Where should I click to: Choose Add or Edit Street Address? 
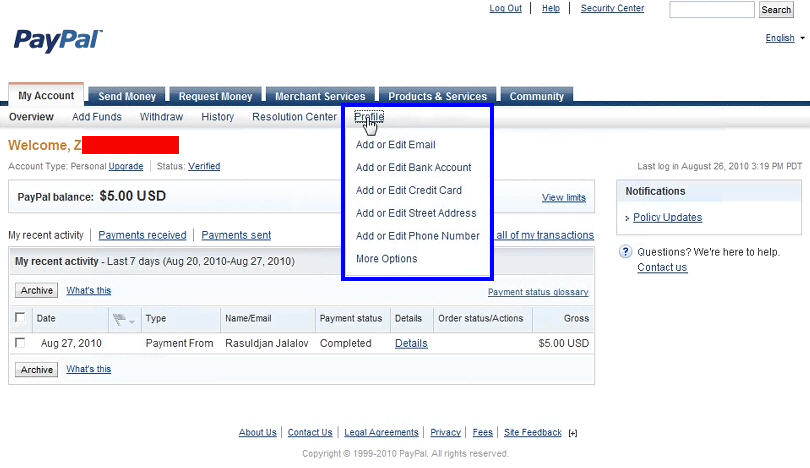[416, 213]
